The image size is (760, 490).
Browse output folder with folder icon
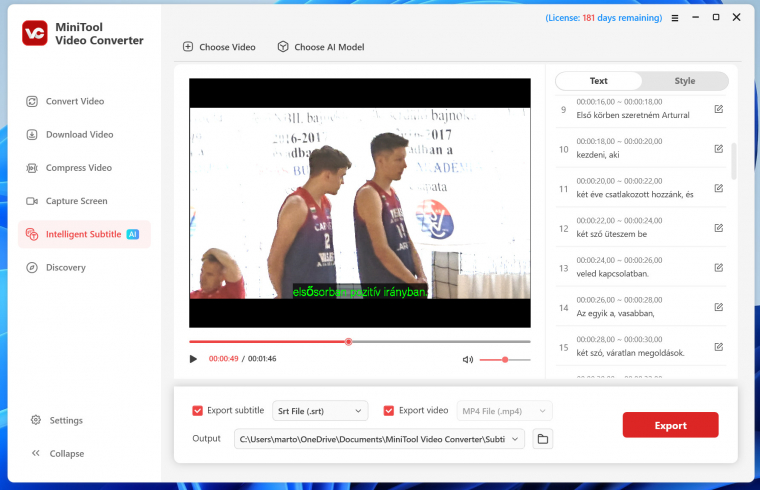542,439
